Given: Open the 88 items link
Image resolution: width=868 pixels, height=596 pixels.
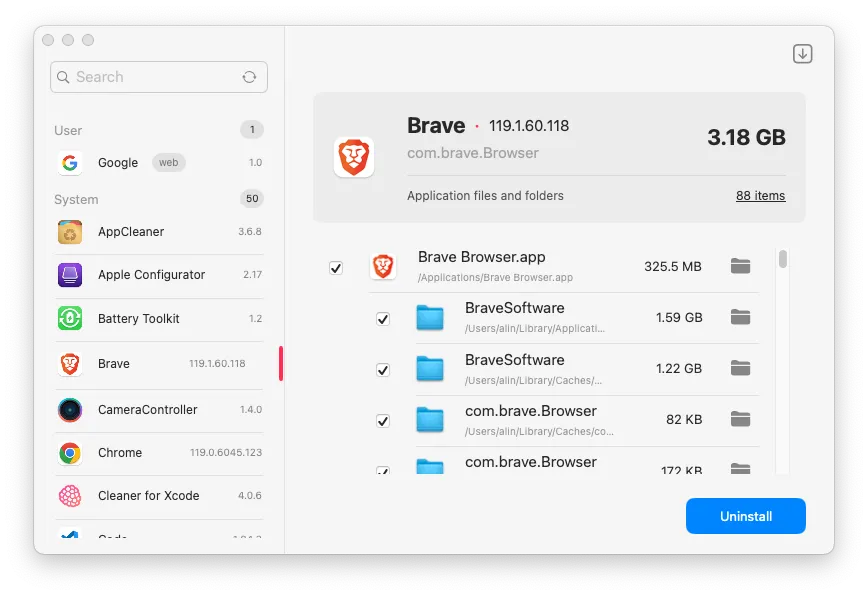Looking at the screenshot, I should click(760, 196).
